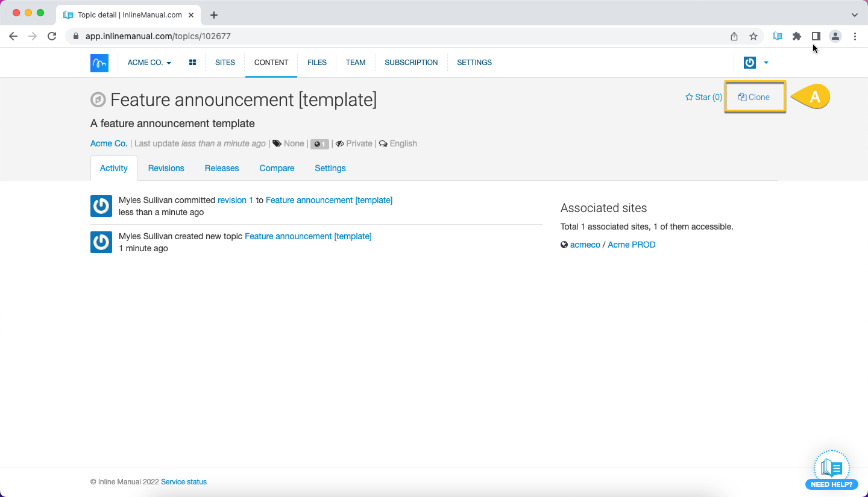Switch to the Revisions tab
The width and height of the screenshot is (868, 497).
[x=166, y=168]
